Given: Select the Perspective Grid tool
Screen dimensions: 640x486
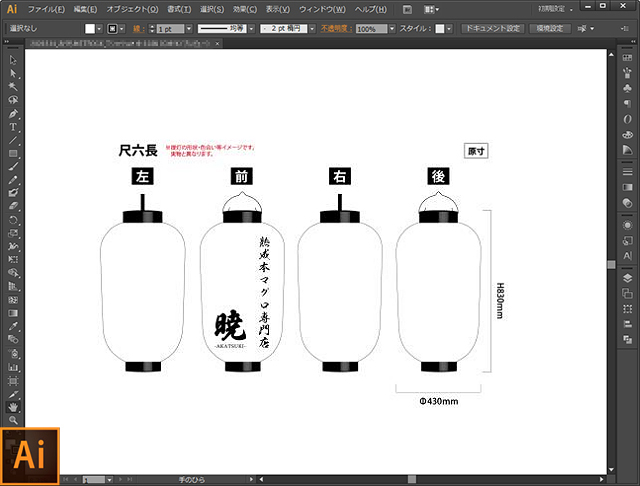Looking at the screenshot, I should pyautogui.click(x=13, y=286).
